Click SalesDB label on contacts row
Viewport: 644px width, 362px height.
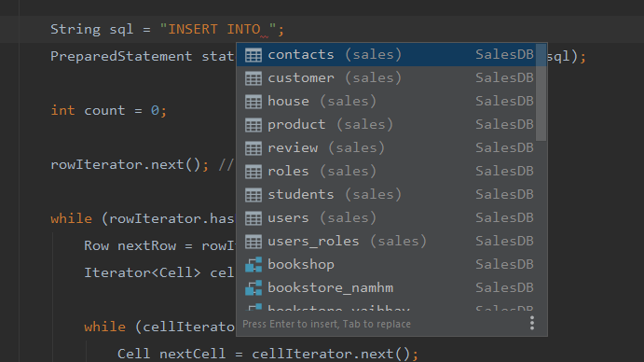pyautogui.click(x=504, y=55)
